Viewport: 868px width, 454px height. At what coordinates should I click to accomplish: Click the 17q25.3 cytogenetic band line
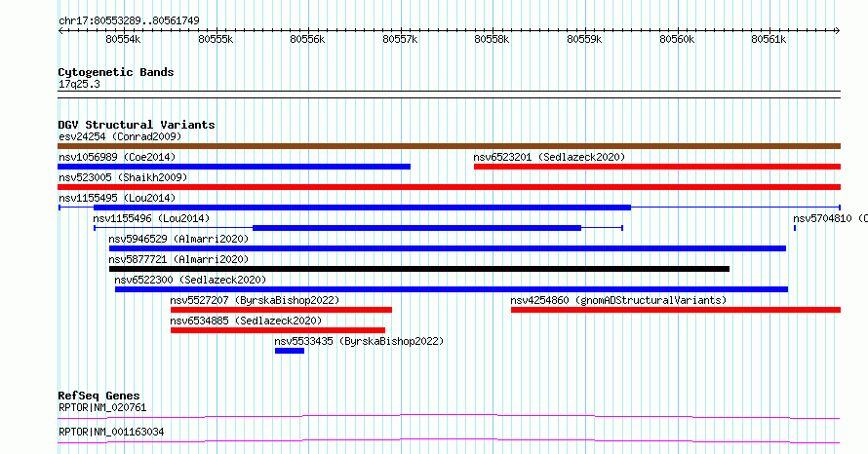click(x=449, y=95)
